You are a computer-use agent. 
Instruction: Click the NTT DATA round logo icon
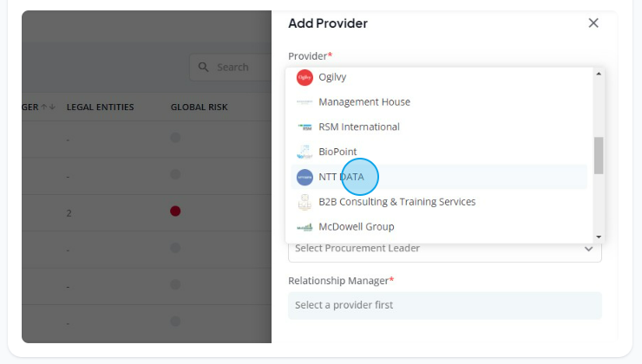click(305, 177)
